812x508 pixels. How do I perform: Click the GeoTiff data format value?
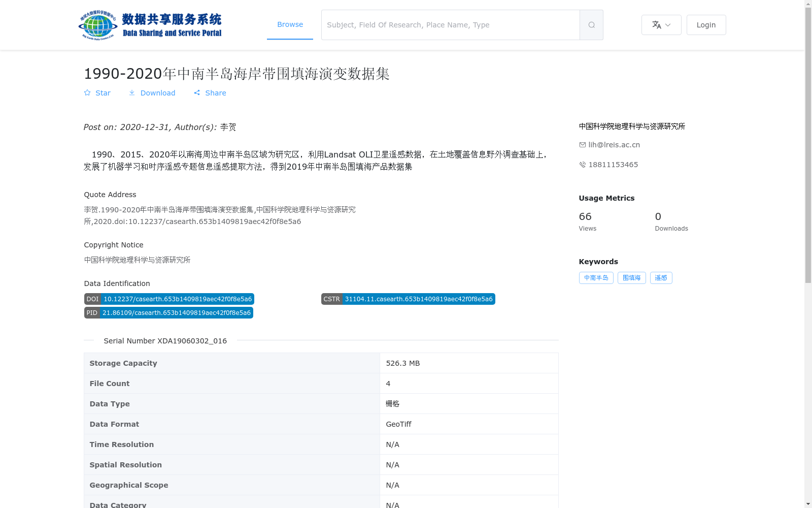(398, 424)
